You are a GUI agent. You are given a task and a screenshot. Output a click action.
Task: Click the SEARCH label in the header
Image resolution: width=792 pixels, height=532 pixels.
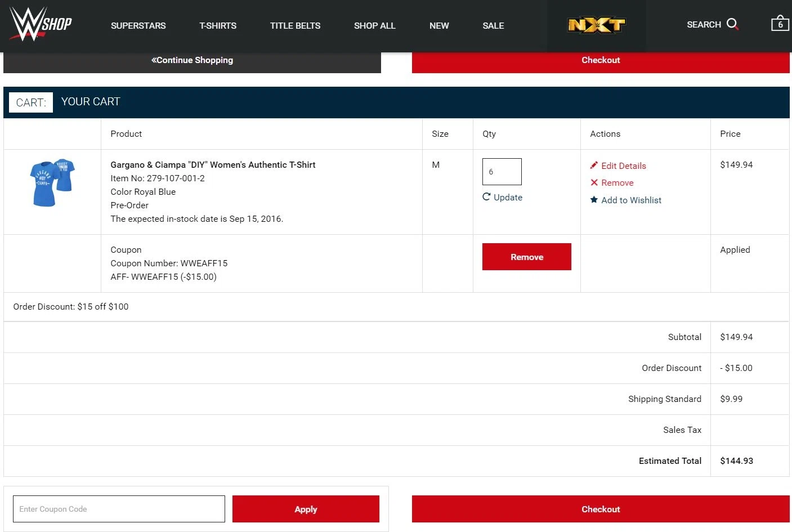pos(704,24)
